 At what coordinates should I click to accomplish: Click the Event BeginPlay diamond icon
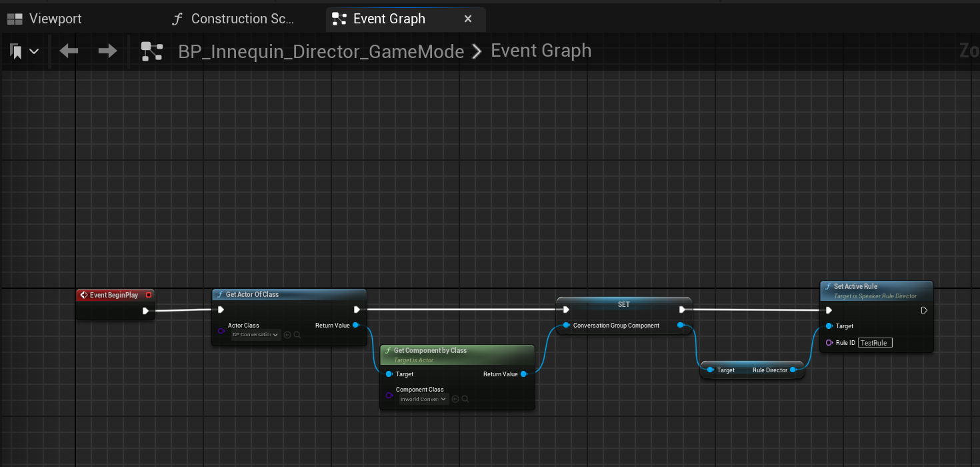coord(83,295)
